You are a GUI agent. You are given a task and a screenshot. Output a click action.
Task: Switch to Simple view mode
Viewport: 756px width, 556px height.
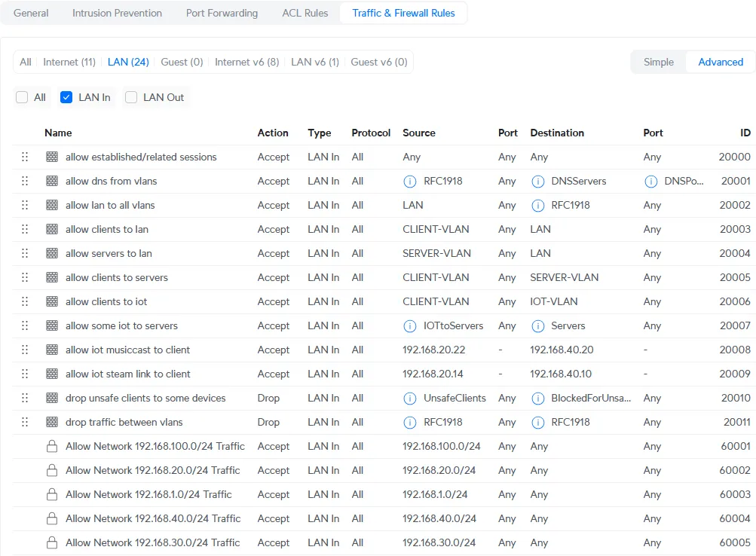[658, 62]
